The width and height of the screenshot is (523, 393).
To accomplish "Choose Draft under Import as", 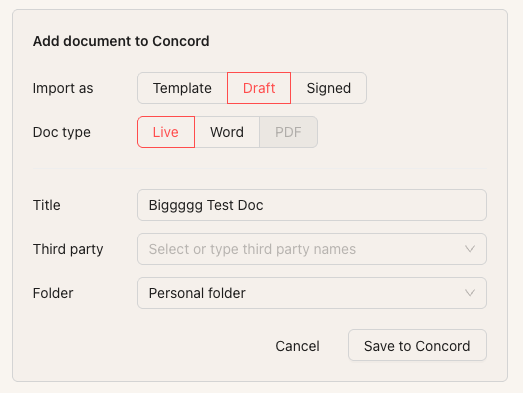I will coord(259,88).
